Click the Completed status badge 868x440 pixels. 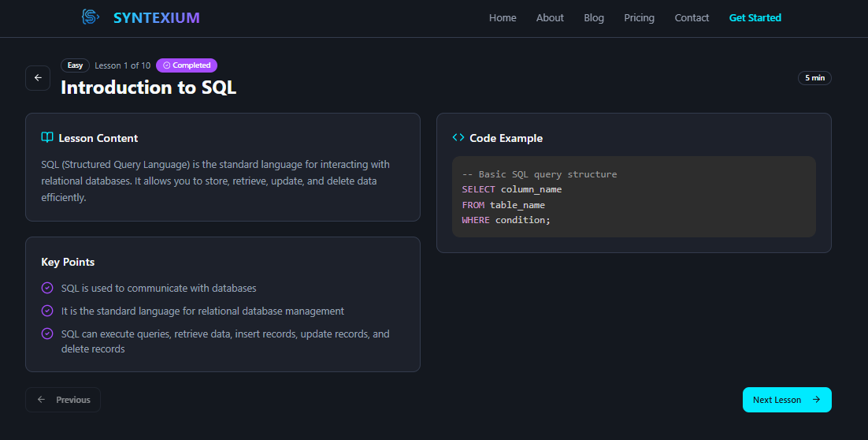[x=187, y=65]
